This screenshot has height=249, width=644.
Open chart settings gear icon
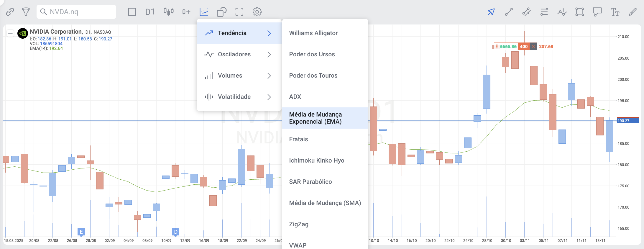(x=257, y=12)
